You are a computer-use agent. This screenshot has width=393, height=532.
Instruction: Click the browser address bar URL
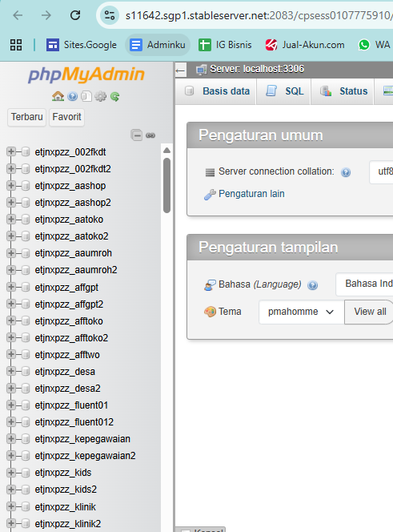coord(259,15)
